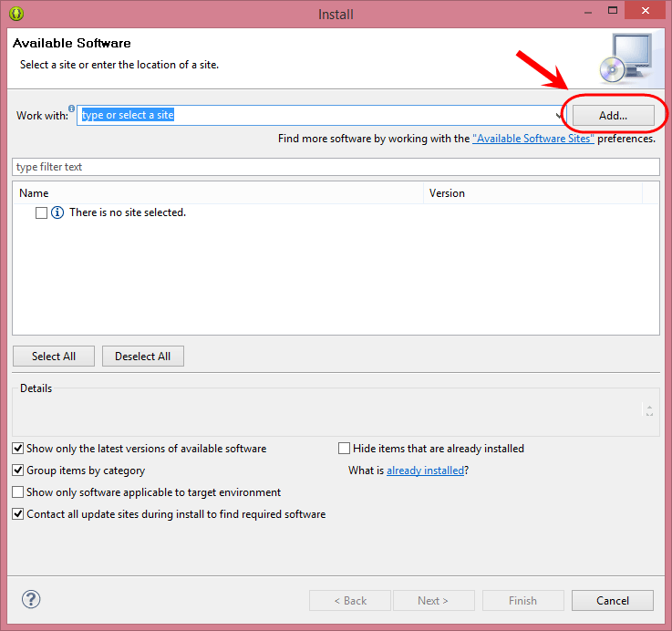Viewport: 672px width, 631px height.
Task: Close the Install dialog window
Action: point(645,11)
